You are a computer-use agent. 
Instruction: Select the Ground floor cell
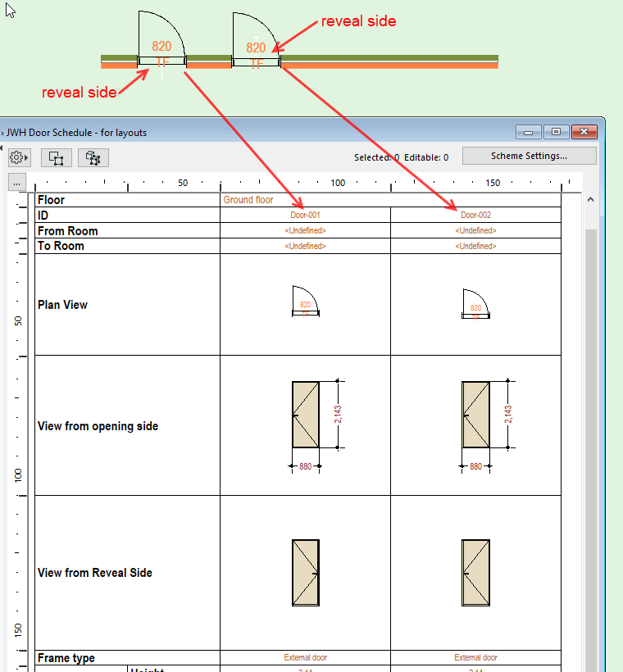[390, 200]
